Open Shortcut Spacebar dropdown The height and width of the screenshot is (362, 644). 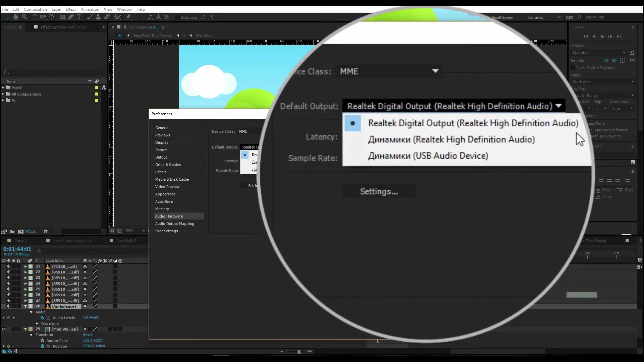click(599, 53)
